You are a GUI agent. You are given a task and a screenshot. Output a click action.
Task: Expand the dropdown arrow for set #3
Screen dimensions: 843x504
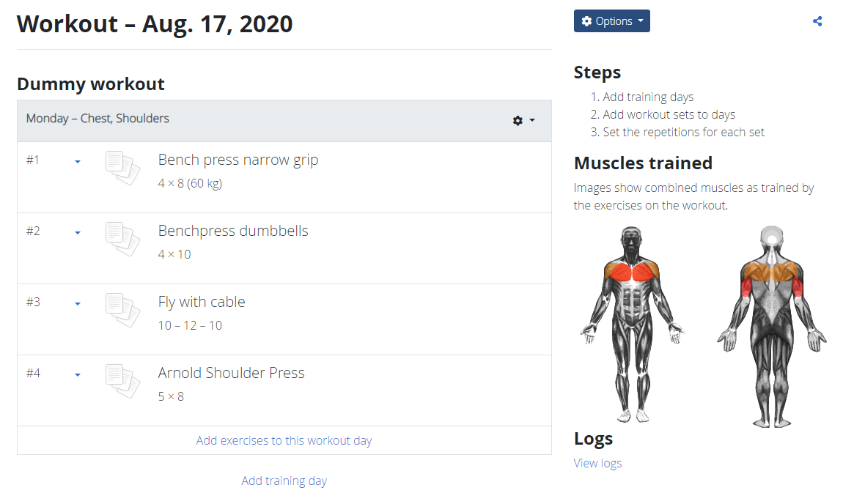[78, 304]
